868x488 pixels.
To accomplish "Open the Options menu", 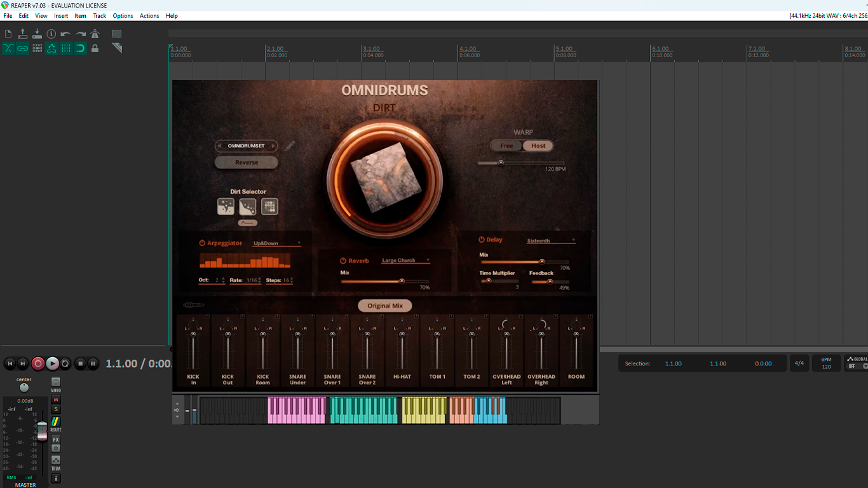I will point(123,16).
